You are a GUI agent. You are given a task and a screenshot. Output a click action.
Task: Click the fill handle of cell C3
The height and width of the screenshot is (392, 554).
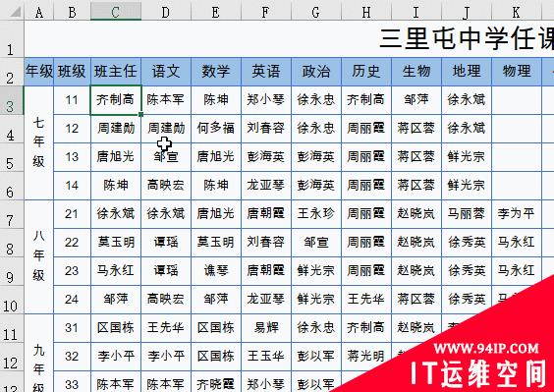pyautogui.click(x=141, y=115)
